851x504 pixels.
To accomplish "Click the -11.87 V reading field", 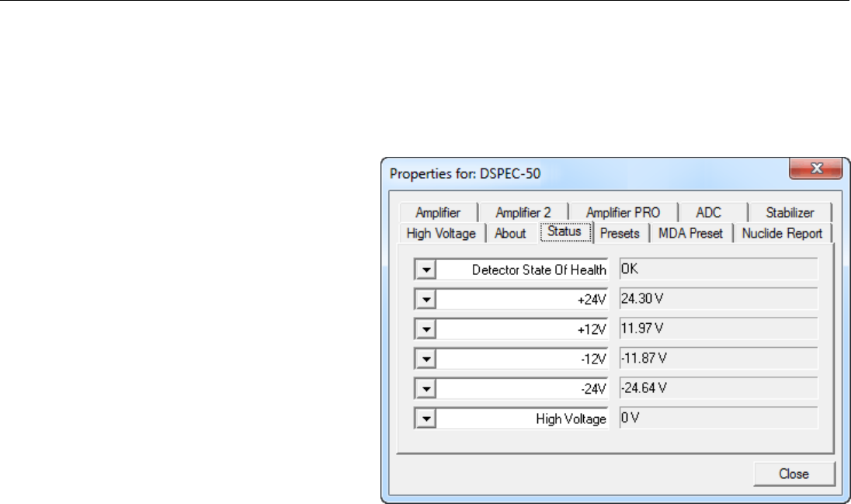I will coord(718,359).
